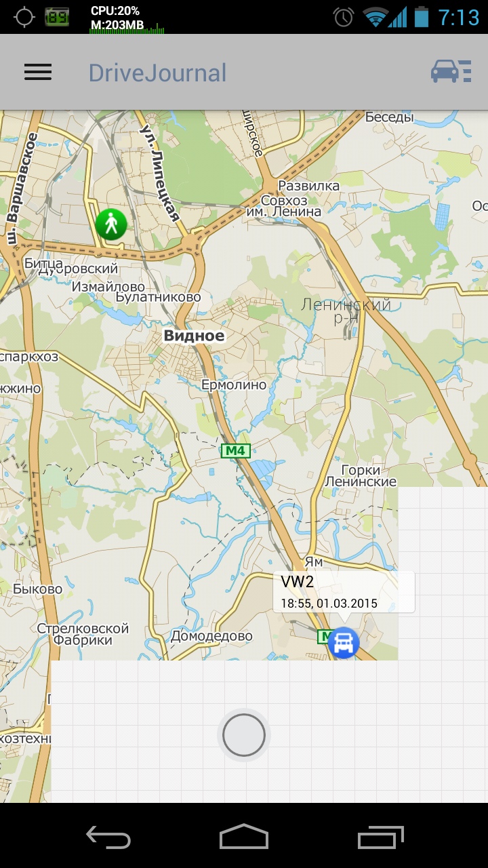Screen dimensions: 488x868
Task: Tap the round center location button
Action: point(244,734)
